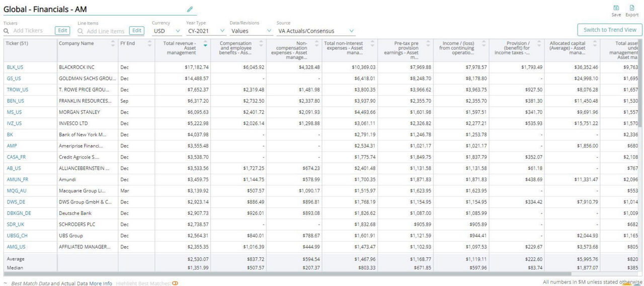The height and width of the screenshot is (286, 644).
Task: Click the pencil icon to rename the title
Action: tap(190, 9)
